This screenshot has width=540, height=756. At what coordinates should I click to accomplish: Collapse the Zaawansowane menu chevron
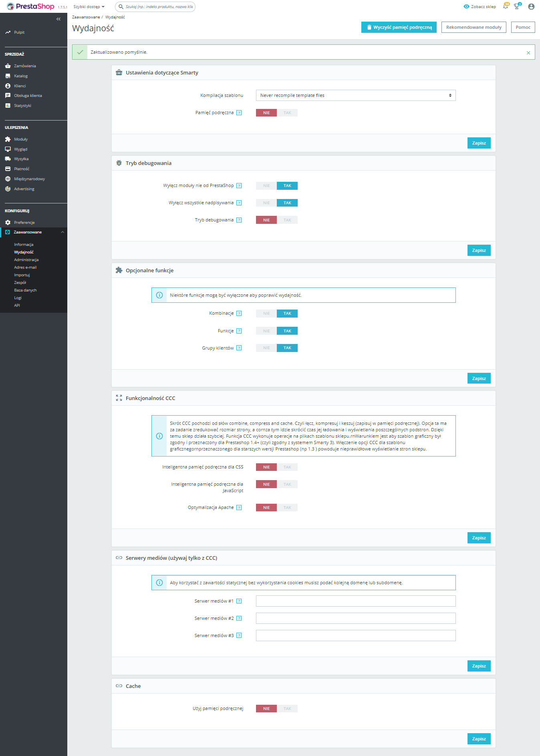[62, 232]
